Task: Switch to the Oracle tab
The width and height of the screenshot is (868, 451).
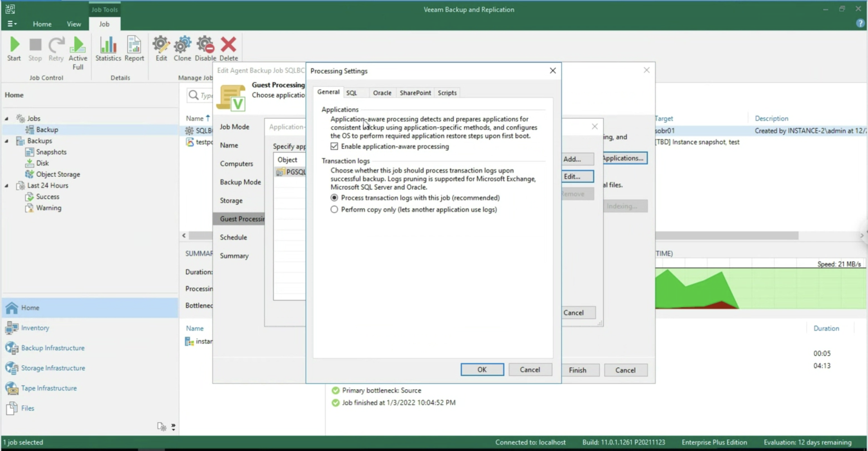Action: 382,93
